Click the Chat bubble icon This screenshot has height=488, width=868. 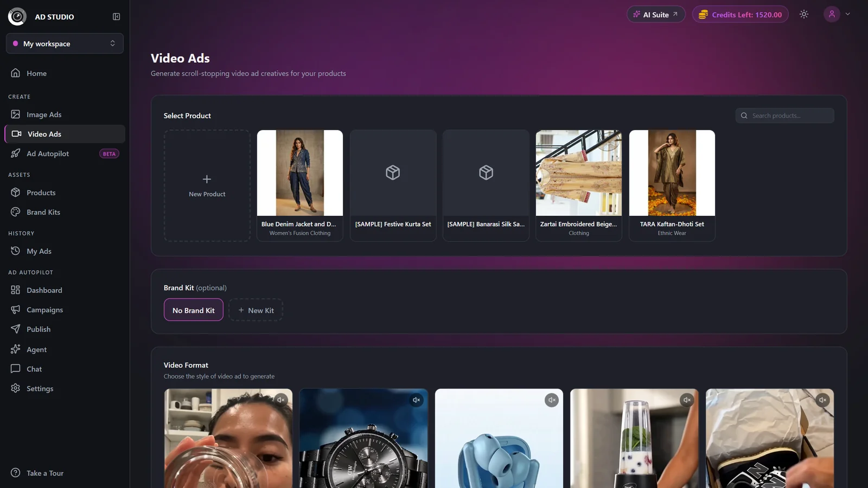(16, 369)
